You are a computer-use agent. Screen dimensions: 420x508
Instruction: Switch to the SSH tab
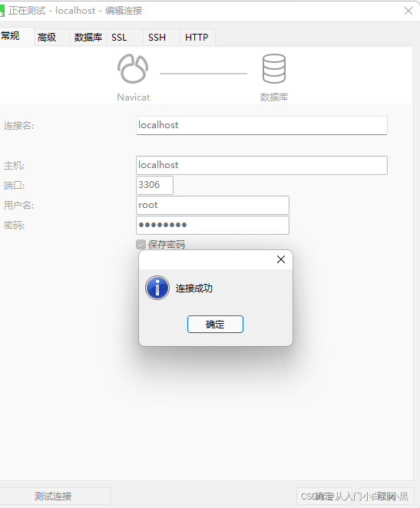[x=157, y=38]
